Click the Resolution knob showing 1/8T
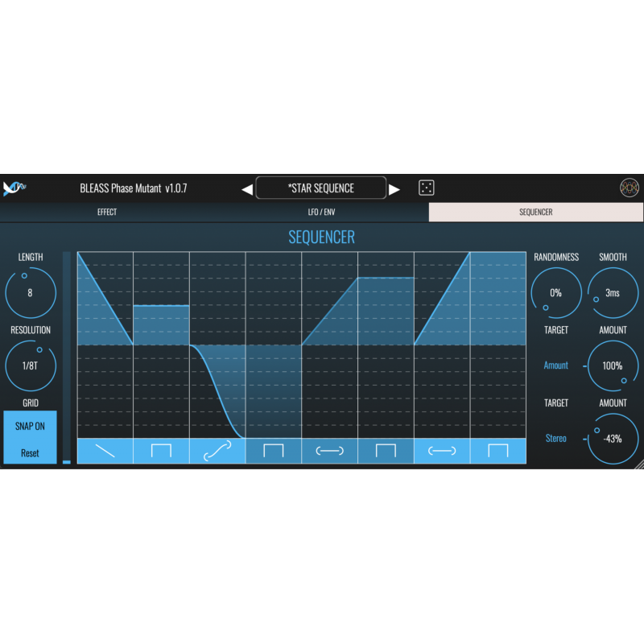This screenshot has width=644, height=644. coord(31,365)
